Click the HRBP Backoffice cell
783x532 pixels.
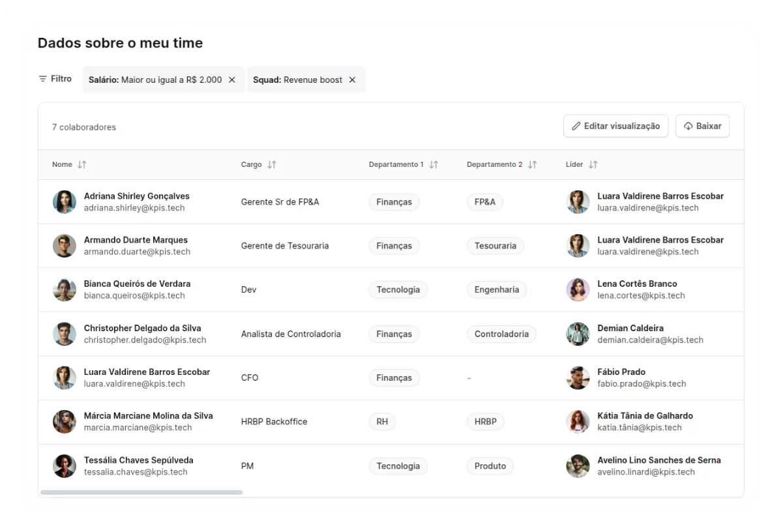point(274,422)
